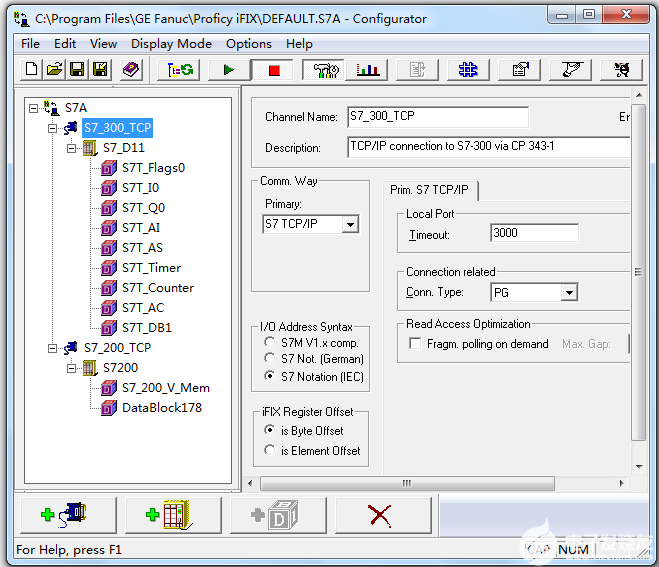Select the S7T_AS datablock
The height and width of the screenshot is (567, 659).
click(142, 248)
